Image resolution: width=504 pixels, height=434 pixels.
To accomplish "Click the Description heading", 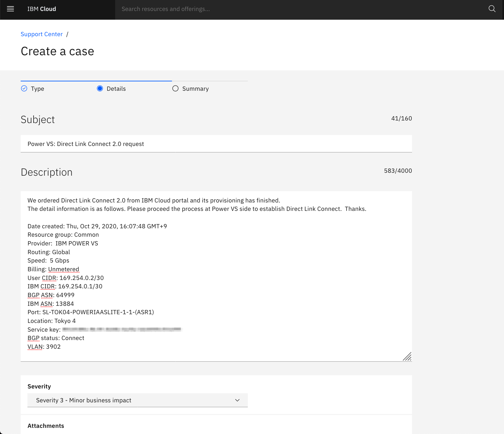I will 46,172.
